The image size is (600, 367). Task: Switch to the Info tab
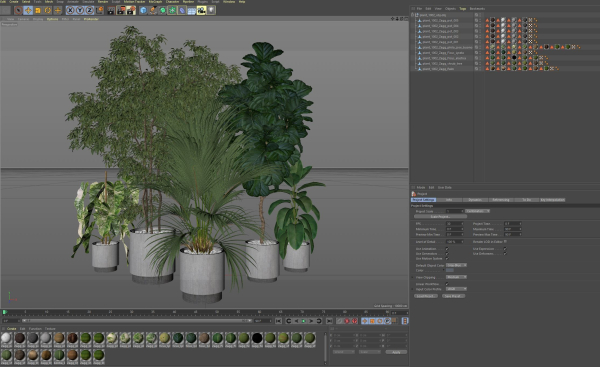(449, 200)
